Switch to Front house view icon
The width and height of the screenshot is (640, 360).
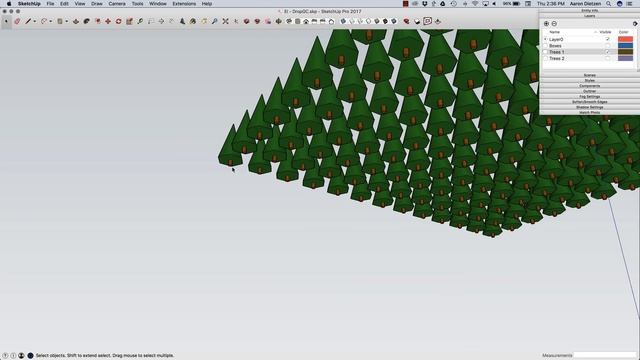coord(306,21)
